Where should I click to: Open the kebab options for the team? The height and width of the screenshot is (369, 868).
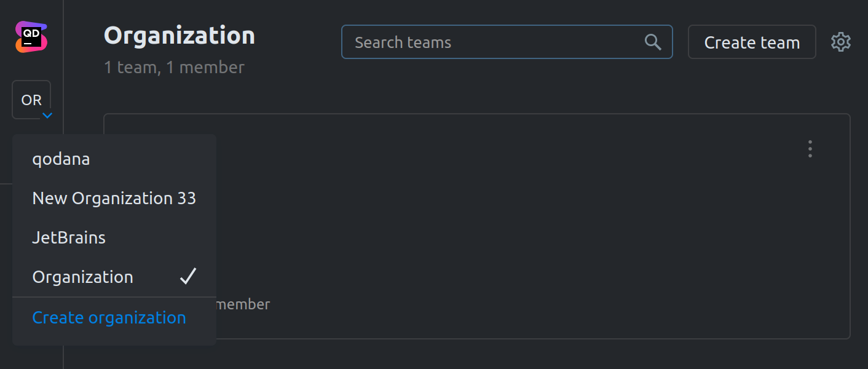tap(810, 149)
